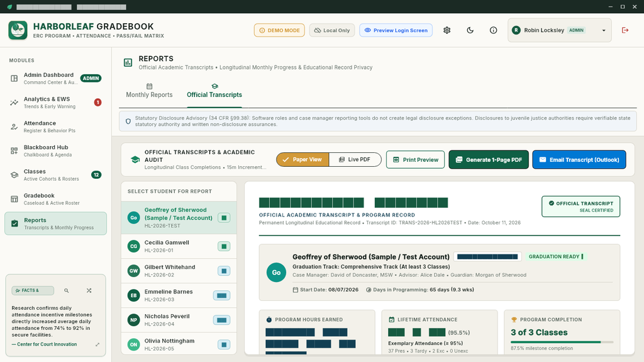Click the status chip on Cecilia Gamwell row
Viewport: 644px width, 362px height.
click(224, 246)
